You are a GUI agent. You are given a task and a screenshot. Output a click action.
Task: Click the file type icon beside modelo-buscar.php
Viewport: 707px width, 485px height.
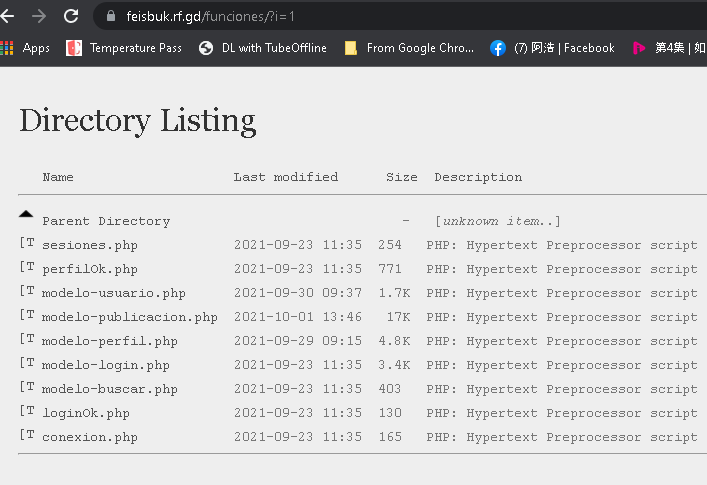pos(27,387)
